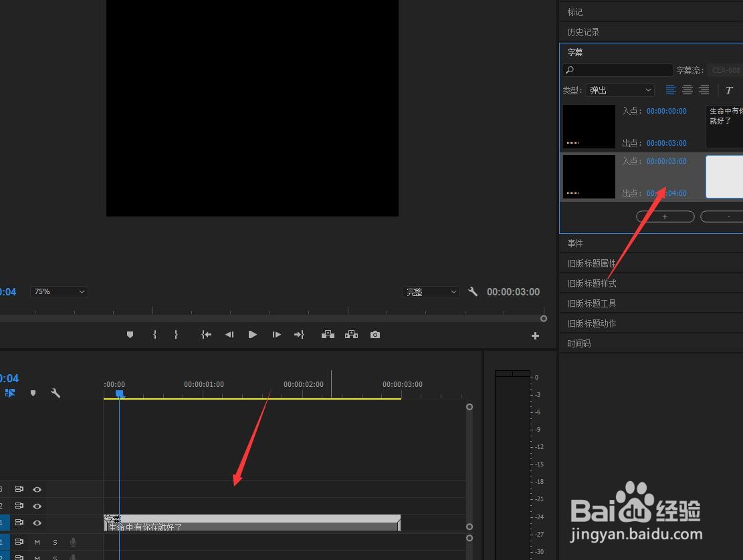Select the 字幕 clip on video track 1
The width and height of the screenshot is (743, 560).
coord(252,523)
